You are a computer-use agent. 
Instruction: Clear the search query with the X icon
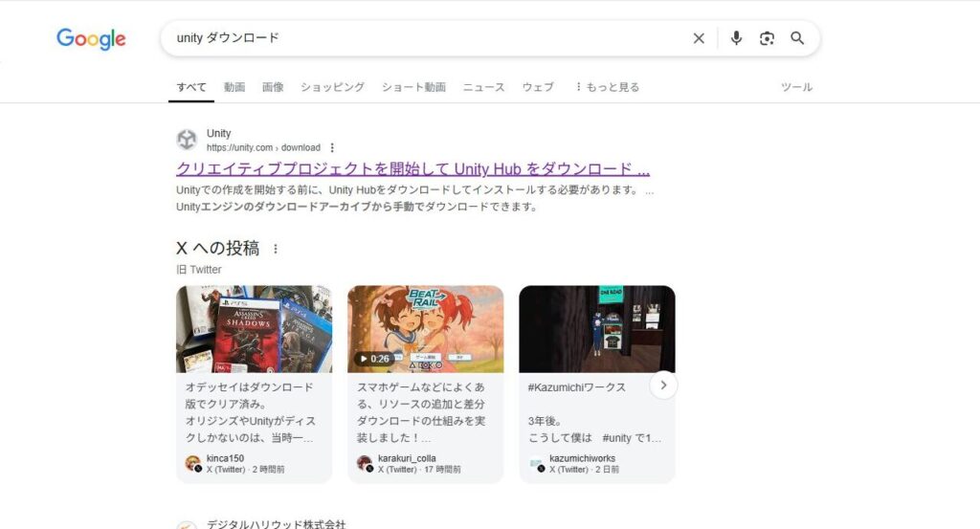pyautogui.click(x=699, y=38)
